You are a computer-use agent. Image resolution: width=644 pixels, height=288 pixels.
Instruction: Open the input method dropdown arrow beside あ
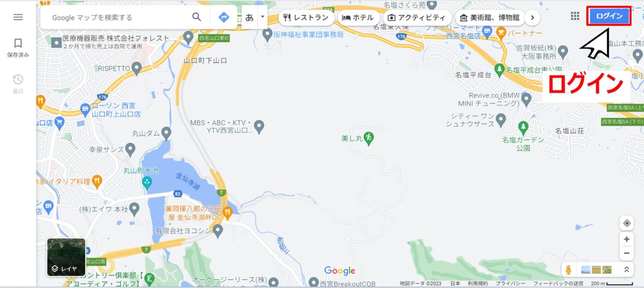[262, 17]
